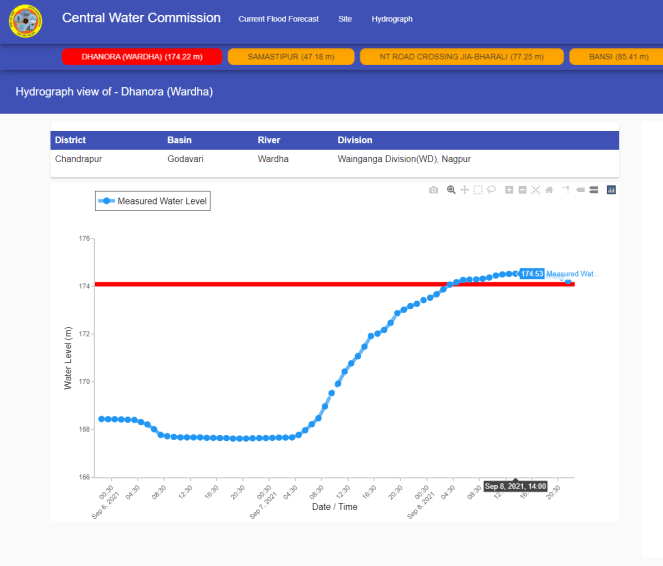Select the Samastipur station button
663x566 pixels.
click(x=290, y=57)
